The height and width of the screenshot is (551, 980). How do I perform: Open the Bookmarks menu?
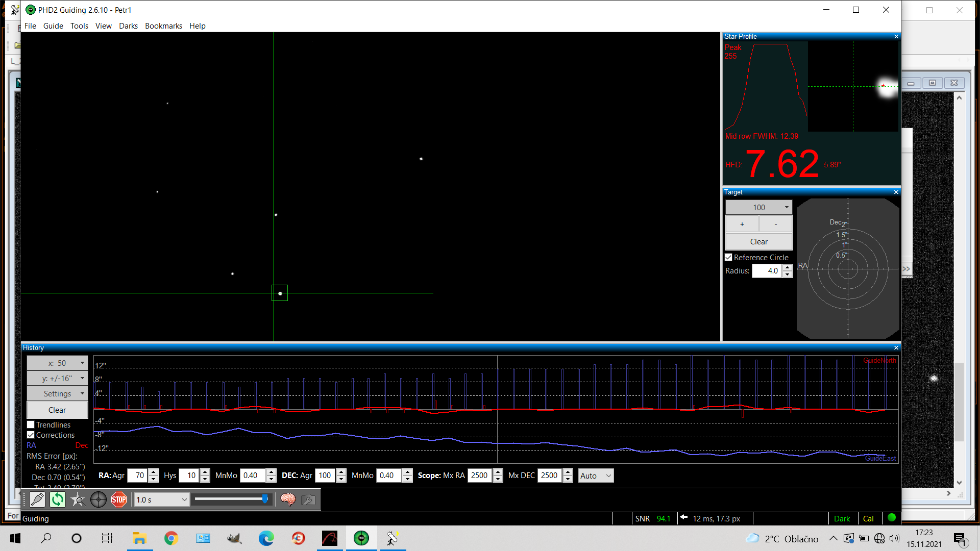click(x=163, y=26)
